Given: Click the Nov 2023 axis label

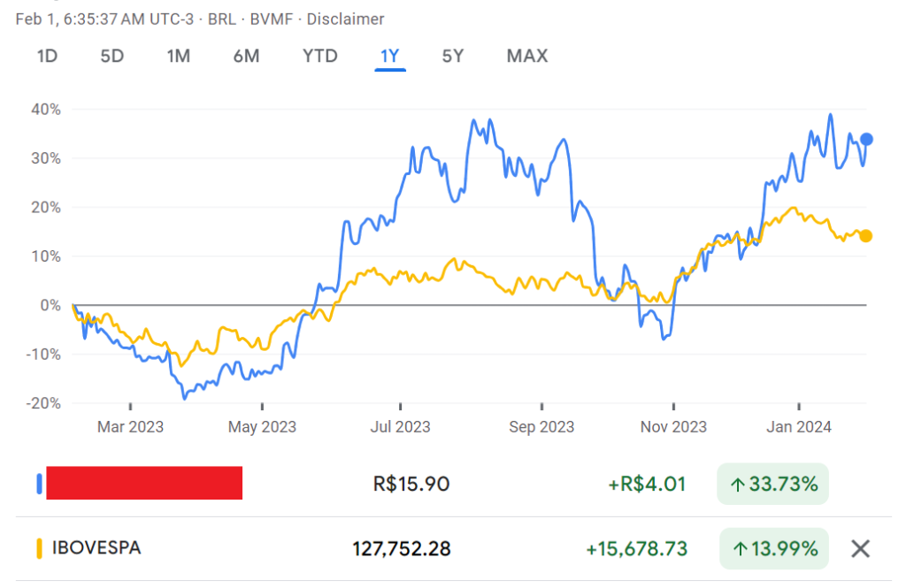Looking at the screenshot, I should point(673,427).
